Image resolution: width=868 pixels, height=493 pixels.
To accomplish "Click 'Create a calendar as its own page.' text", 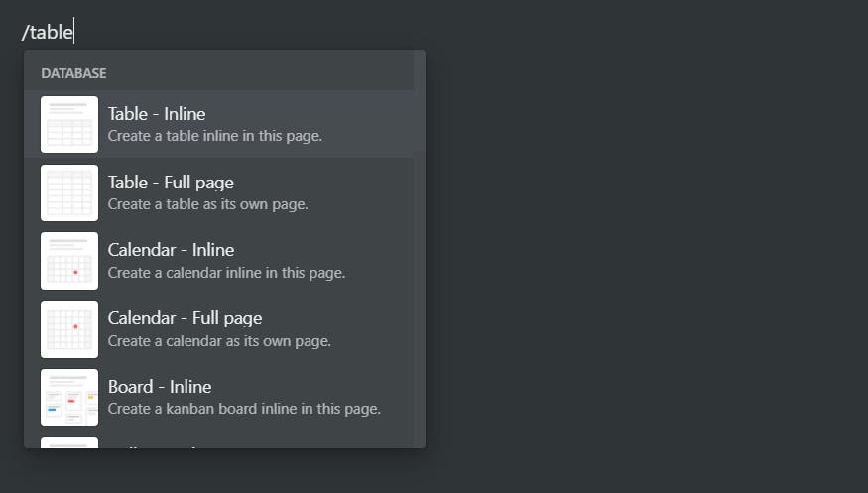I will (x=219, y=341).
